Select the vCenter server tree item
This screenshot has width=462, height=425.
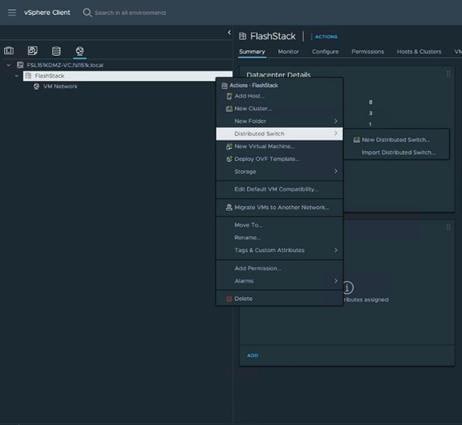[x=65, y=65]
